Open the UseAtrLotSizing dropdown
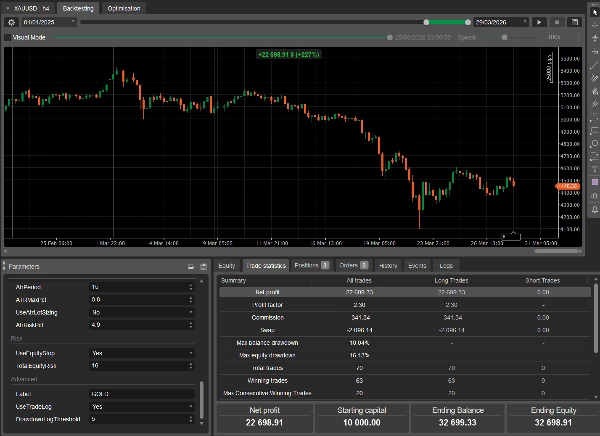 139,312
